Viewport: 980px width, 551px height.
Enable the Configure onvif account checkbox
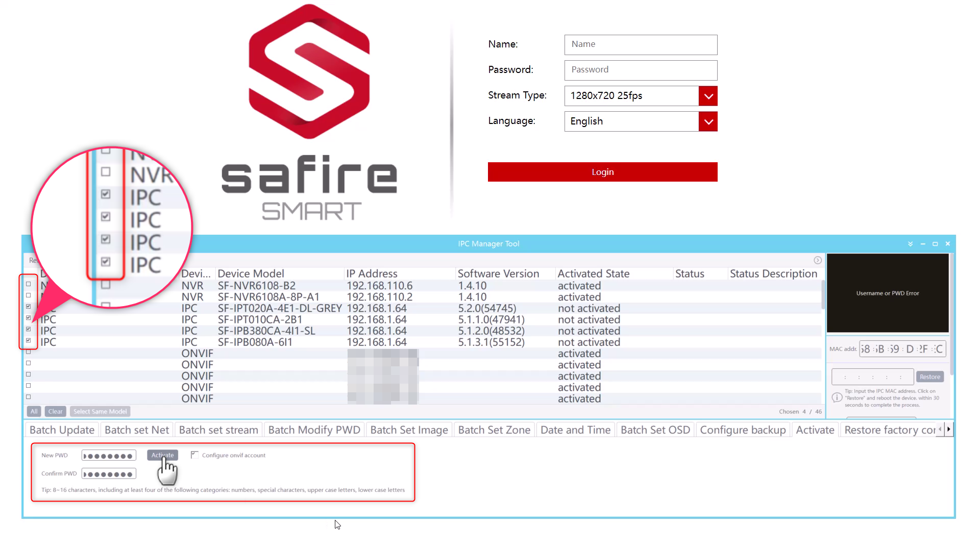coord(194,455)
